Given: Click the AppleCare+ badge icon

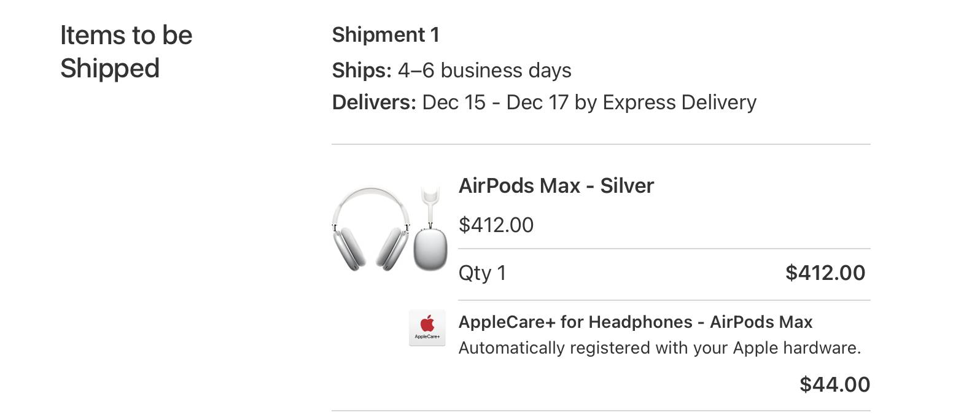Looking at the screenshot, I should pos(427,328).
